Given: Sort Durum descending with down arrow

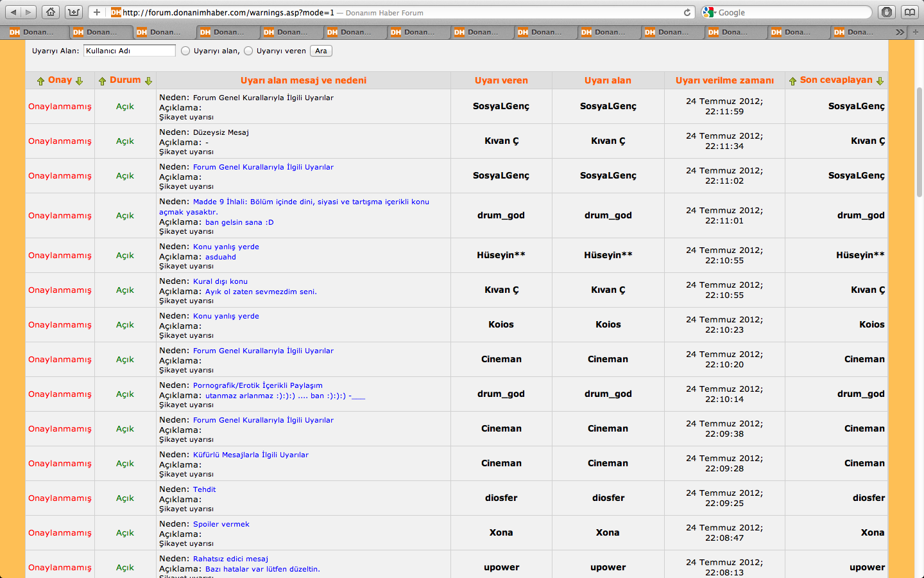Looking at the screenshot, I should pyautogui.click(x=148, y=81).
